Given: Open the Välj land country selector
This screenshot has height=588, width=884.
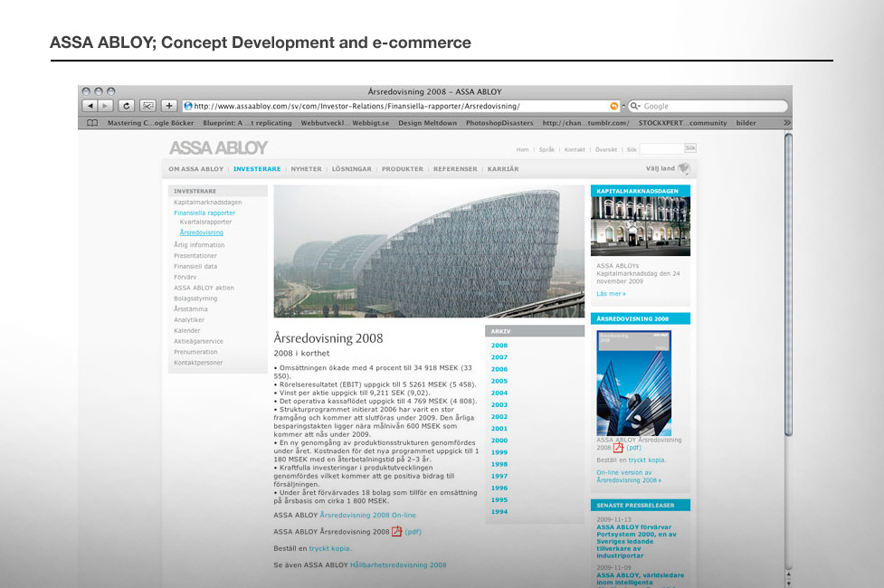Looking at the screenshot, I should click(x=661, y=168).
